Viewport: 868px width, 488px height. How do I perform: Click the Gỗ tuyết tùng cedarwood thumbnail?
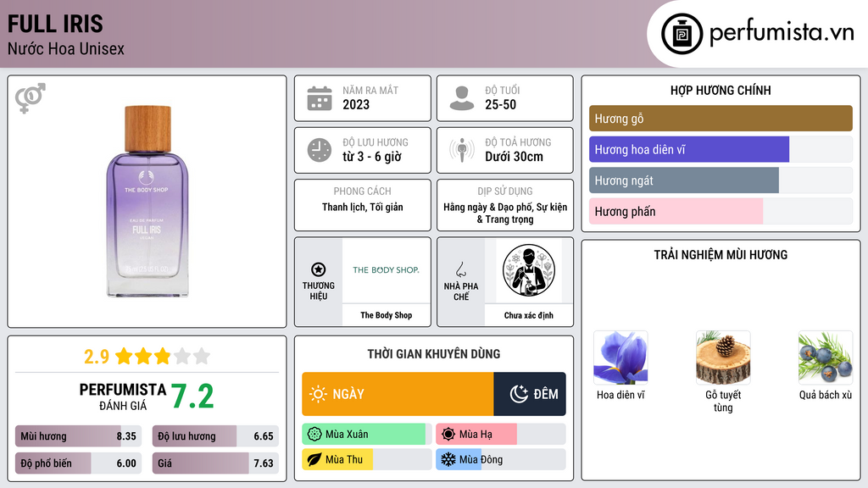click(723, 358)
